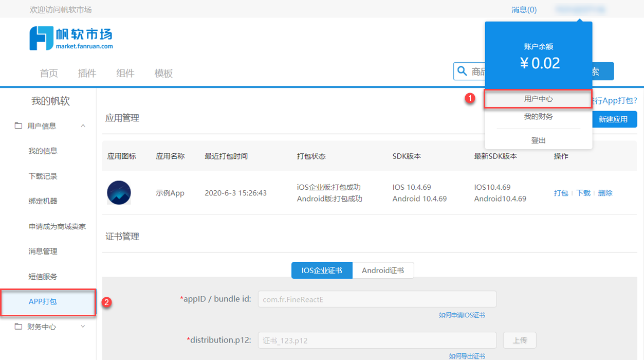Open 下载记录 in sidebar

[43, 176]
